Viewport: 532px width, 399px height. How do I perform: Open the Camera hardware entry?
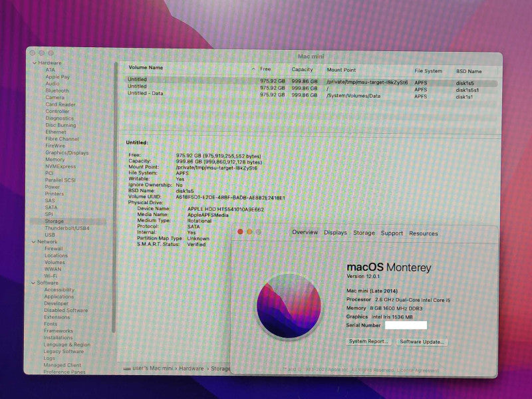(x=55, y=97)
